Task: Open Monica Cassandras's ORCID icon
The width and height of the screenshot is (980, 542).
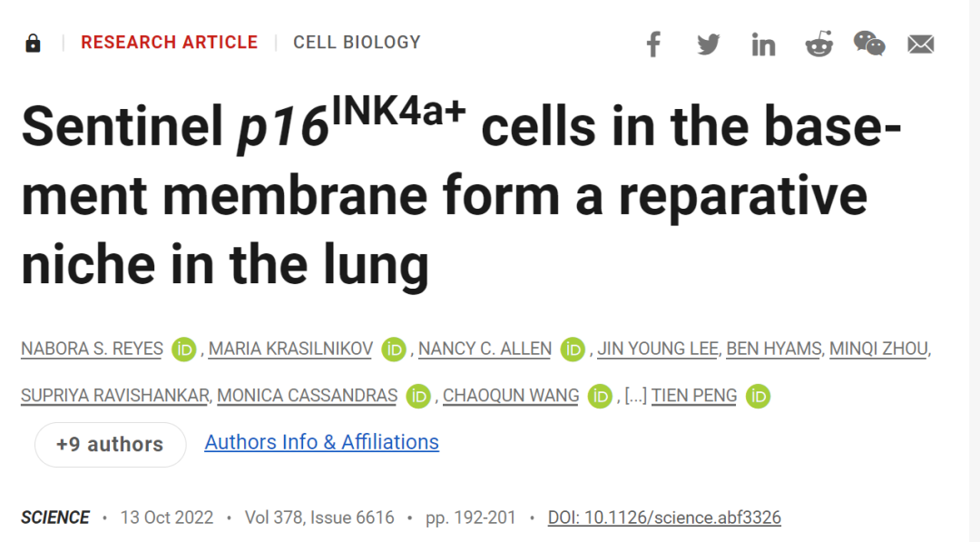Action: (x=418, y=396)
